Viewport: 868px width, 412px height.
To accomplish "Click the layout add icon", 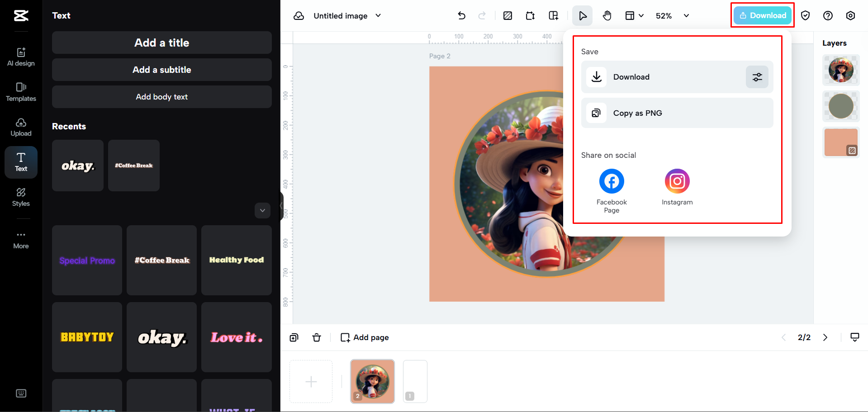I will pos(553,16).
